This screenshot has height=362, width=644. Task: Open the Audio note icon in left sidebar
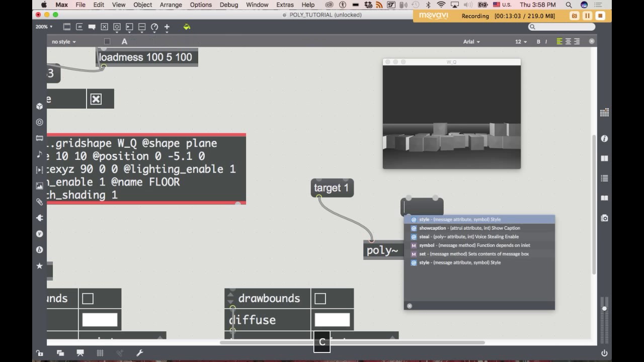pyautogui.click(x=40, y=154)
